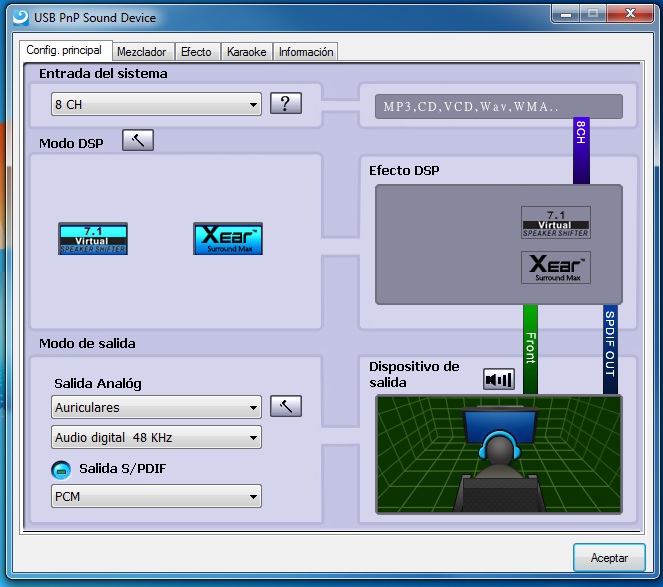This screenshot has height=587, width=663.
Task: Click the S/PDIF output round icon
Action: click(61, 469)
